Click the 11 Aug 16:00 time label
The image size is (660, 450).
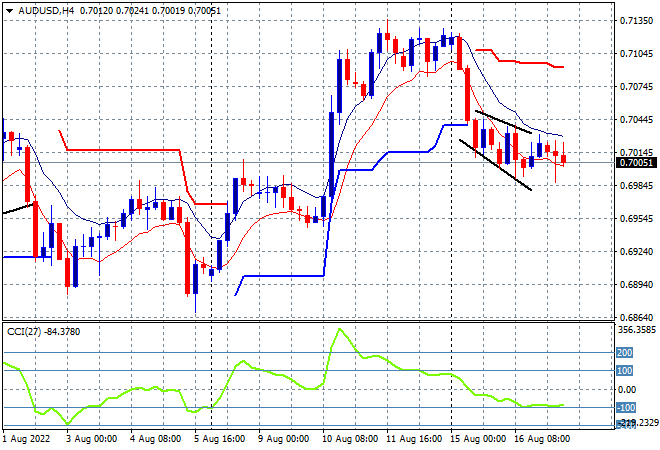tap(415, 439)
